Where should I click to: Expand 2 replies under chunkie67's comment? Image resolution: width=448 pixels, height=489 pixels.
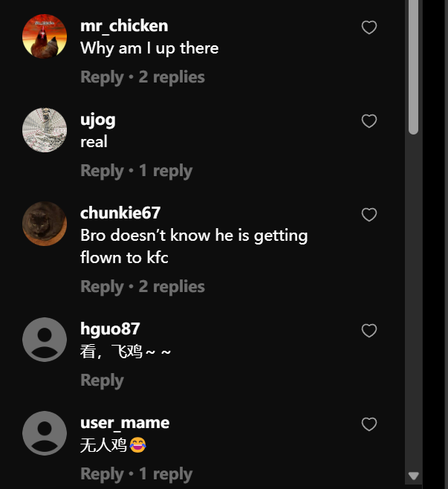pyautogui.click(x=172, y=287)
